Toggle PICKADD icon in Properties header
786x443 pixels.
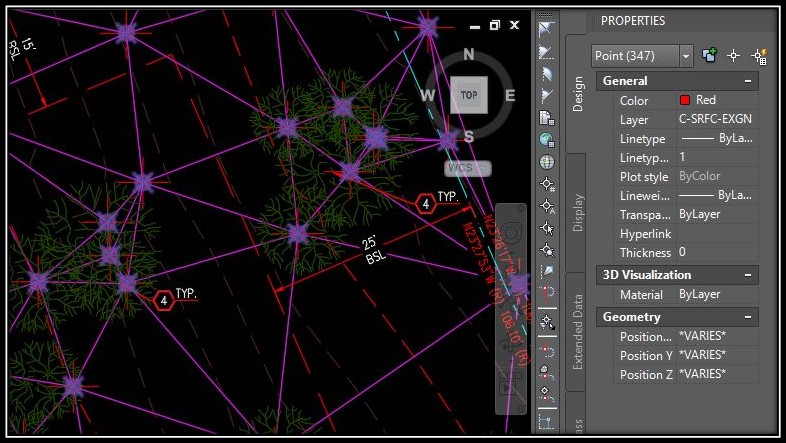pyautogui.click(x=709, y=56)
